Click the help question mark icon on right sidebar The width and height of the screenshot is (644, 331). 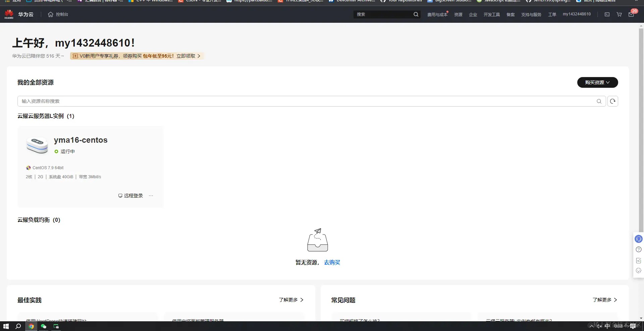[x=638, y=250]
